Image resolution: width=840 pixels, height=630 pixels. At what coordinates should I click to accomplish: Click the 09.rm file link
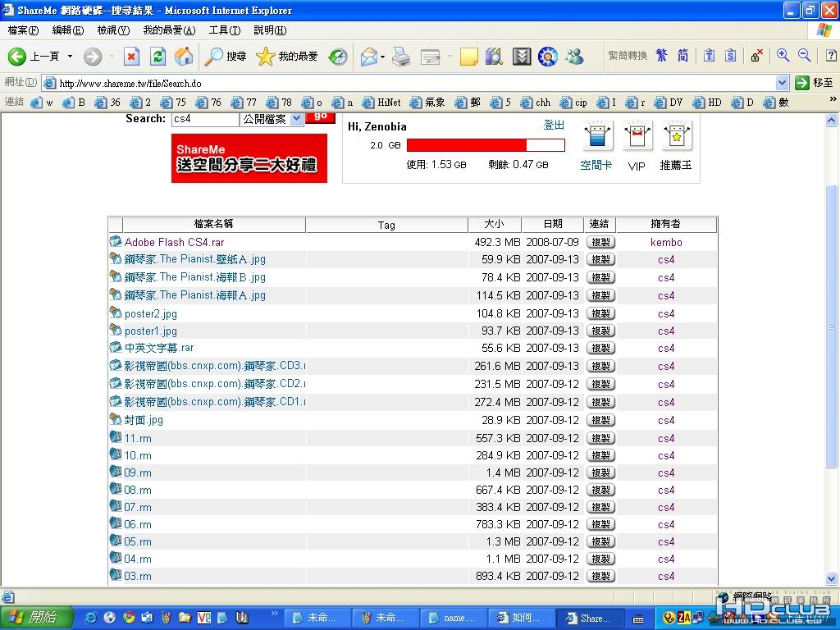pos(138,472)
